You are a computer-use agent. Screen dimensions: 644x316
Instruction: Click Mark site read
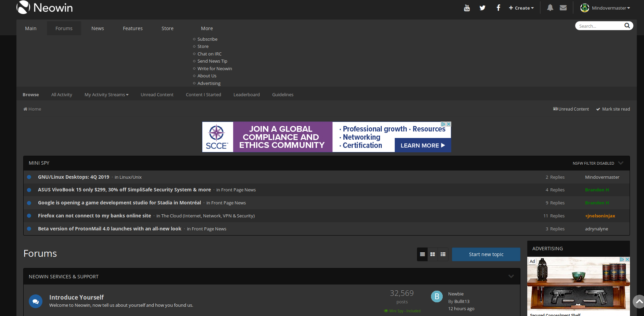pos(613,109)
